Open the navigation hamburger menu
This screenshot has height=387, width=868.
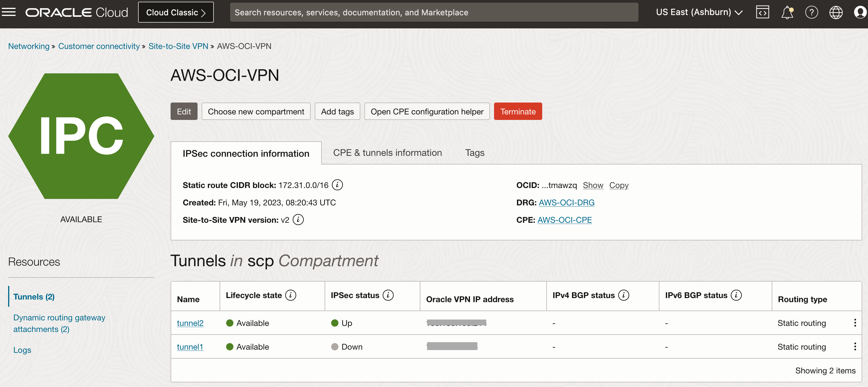pyautogui.click(x=9, y=12)
